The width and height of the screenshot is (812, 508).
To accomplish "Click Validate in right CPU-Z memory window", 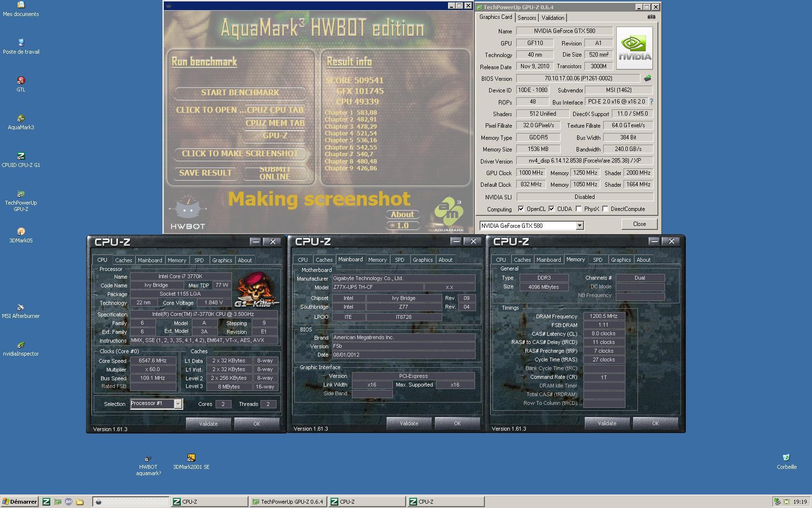I will pyautogui.click(x=607, y=423).
